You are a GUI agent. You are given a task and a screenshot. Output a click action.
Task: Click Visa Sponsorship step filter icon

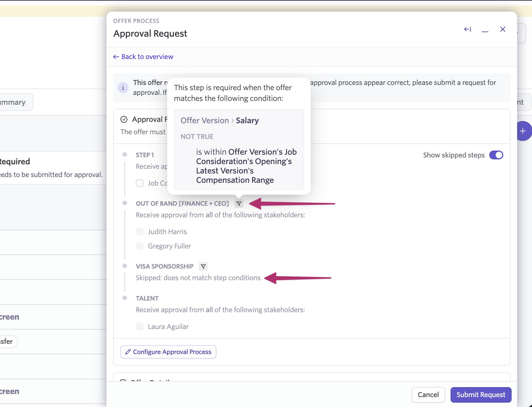[x=203, y=266]
